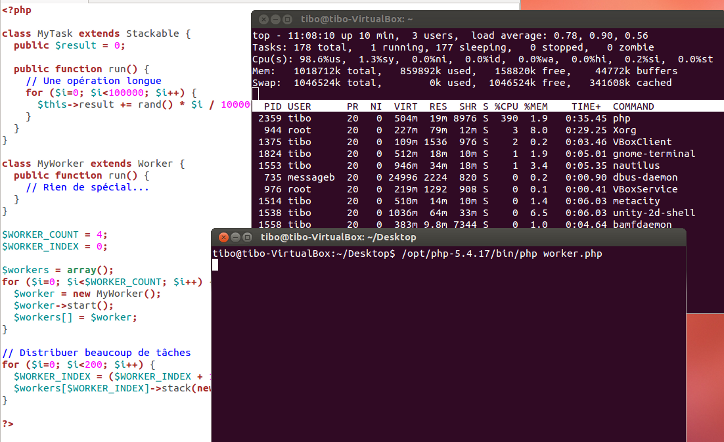Close the terminal running top
The width and height of the screenshot is (724, 442).
point(264,19)
